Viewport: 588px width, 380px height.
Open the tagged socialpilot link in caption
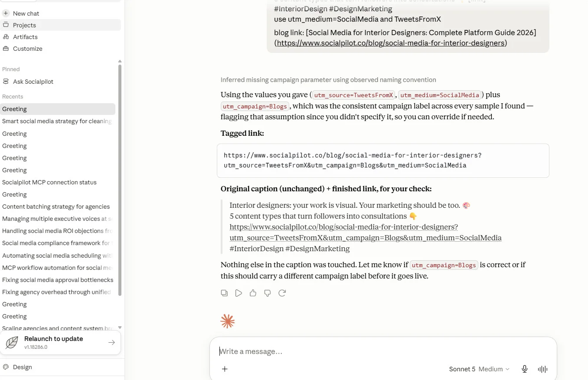366,233
